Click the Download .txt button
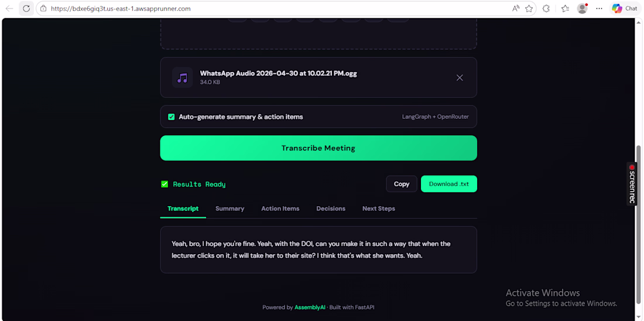The height and width of the screenshot is (321, 644). point(449,184)
